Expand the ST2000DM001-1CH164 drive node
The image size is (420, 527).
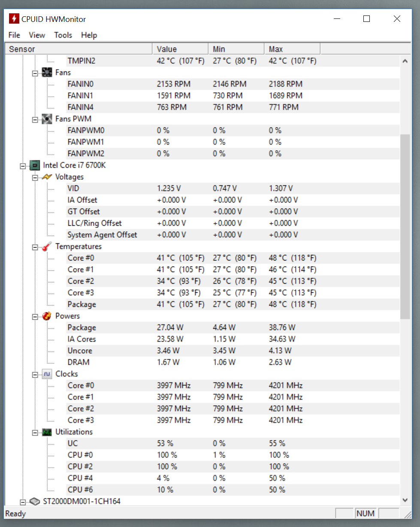click(x=23, y=501)
